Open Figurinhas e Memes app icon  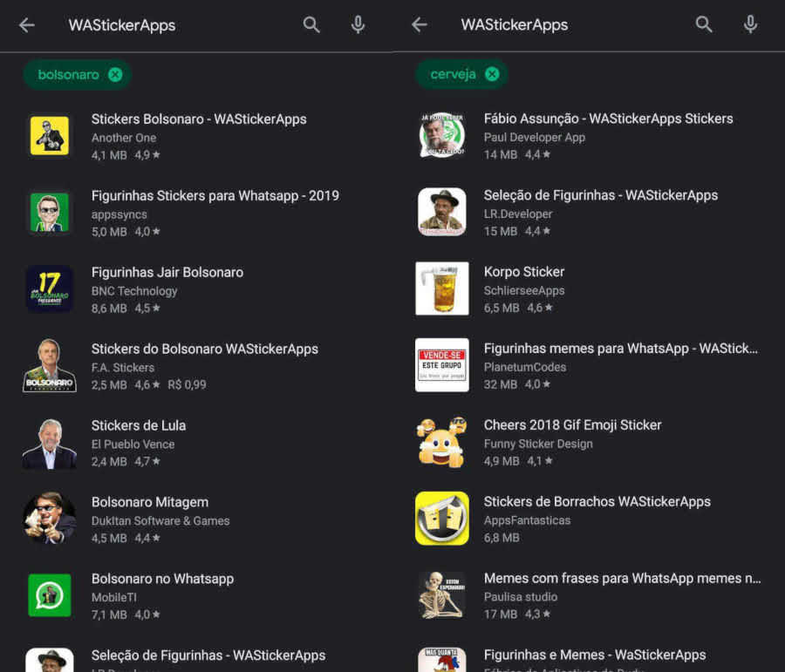(442, 660)
